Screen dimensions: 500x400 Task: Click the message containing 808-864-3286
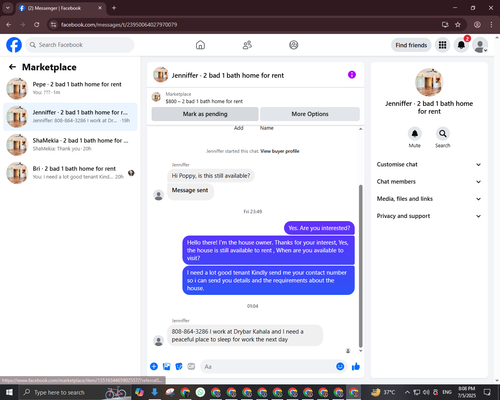(x=245, y=335)
